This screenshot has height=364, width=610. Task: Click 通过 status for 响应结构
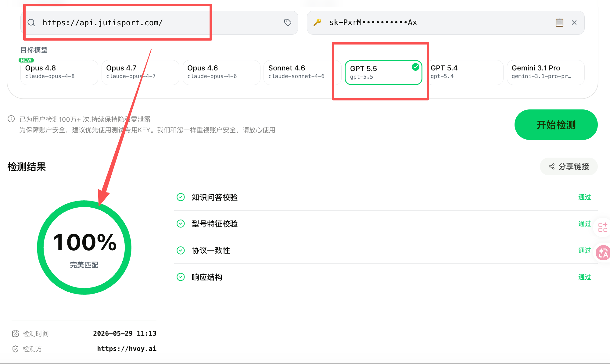585,277
